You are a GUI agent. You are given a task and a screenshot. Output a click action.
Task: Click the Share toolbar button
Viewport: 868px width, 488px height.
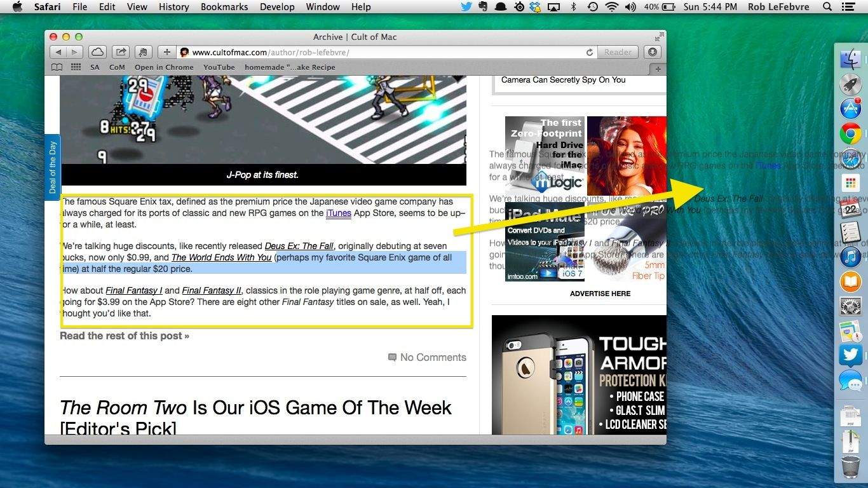(x=120, y=52)
